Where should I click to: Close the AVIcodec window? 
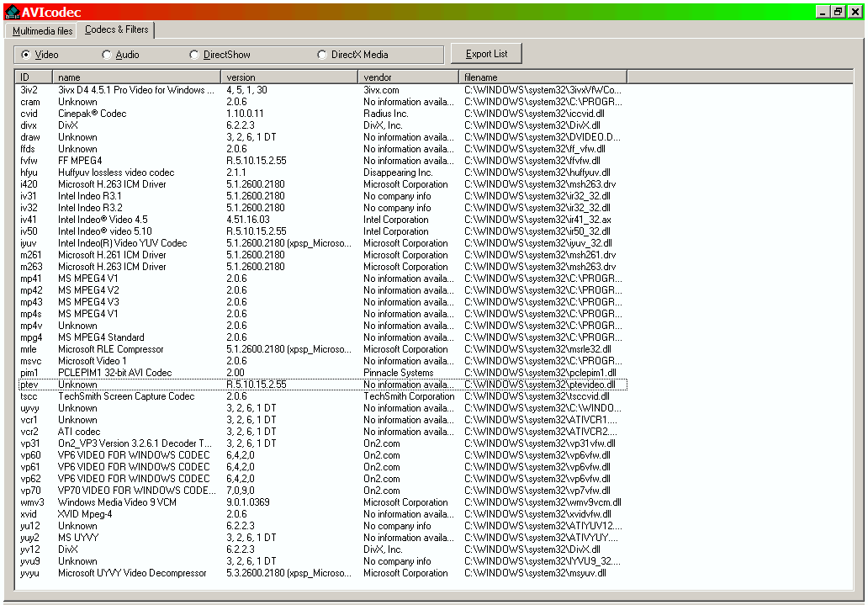coord(855,12)
